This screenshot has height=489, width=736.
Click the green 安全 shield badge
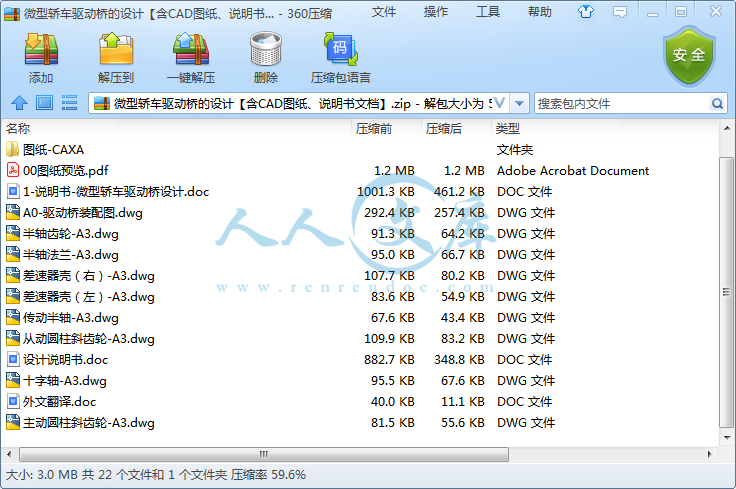click(x=689, y=56)
